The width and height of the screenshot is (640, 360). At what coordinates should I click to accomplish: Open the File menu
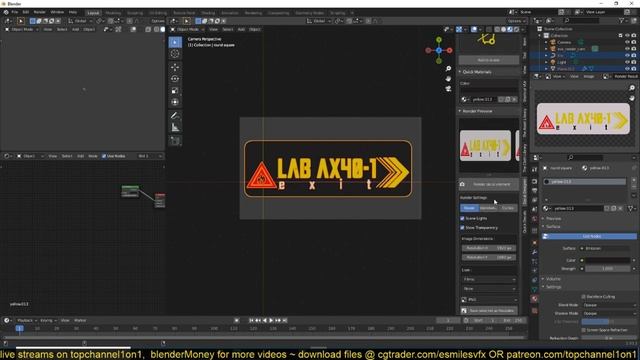point(15,12)
